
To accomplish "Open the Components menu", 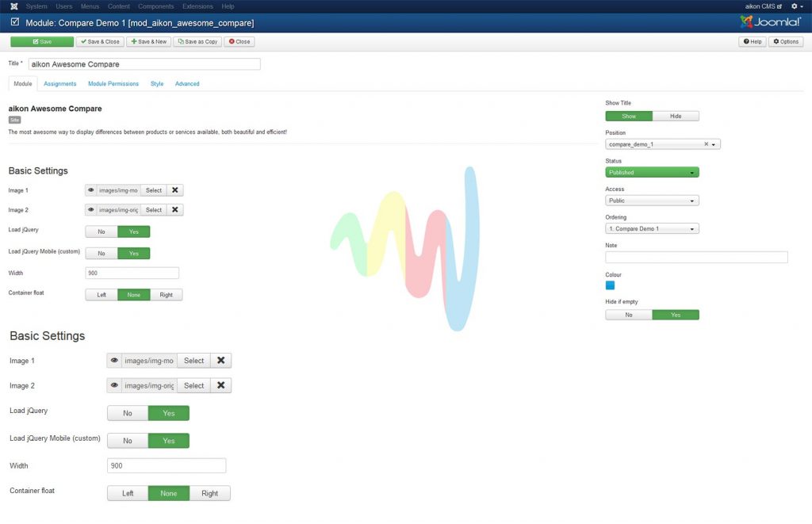I will coord(156,6).
